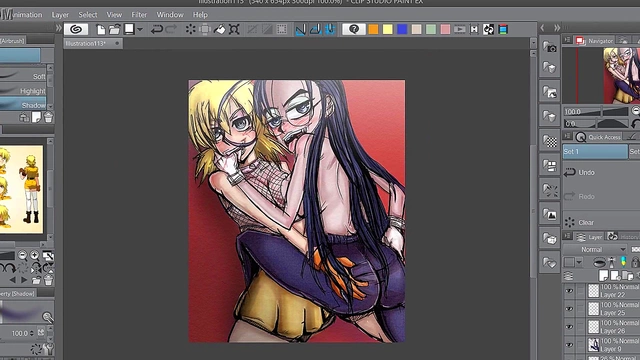
Task: Select the Shadow airbrush sub tool
Action: click(x=23, y=105)
